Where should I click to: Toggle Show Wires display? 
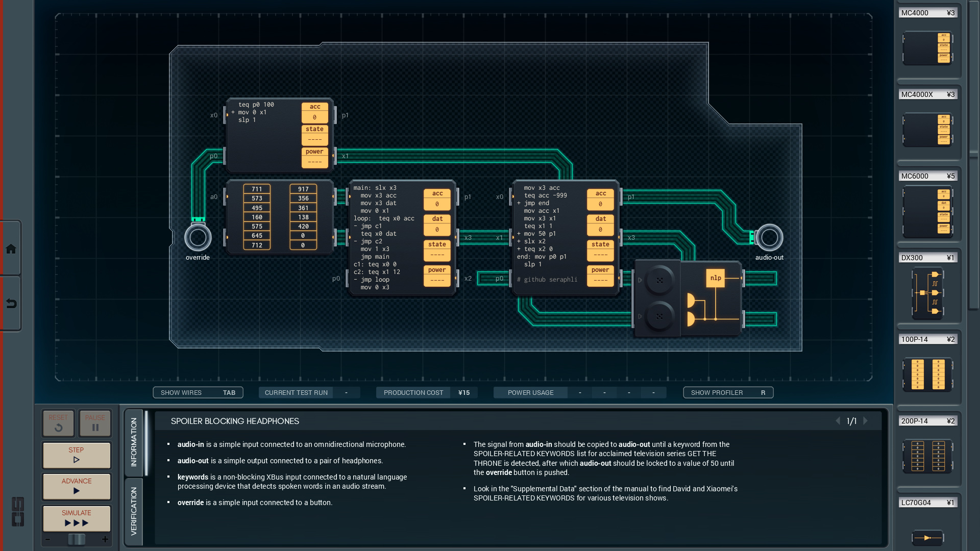coord(198,392)
